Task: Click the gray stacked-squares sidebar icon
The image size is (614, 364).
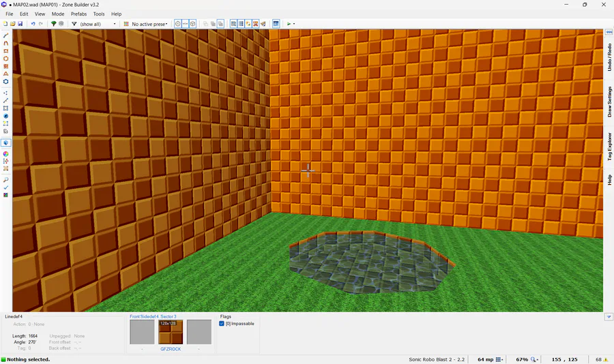Action: point(5,132)
